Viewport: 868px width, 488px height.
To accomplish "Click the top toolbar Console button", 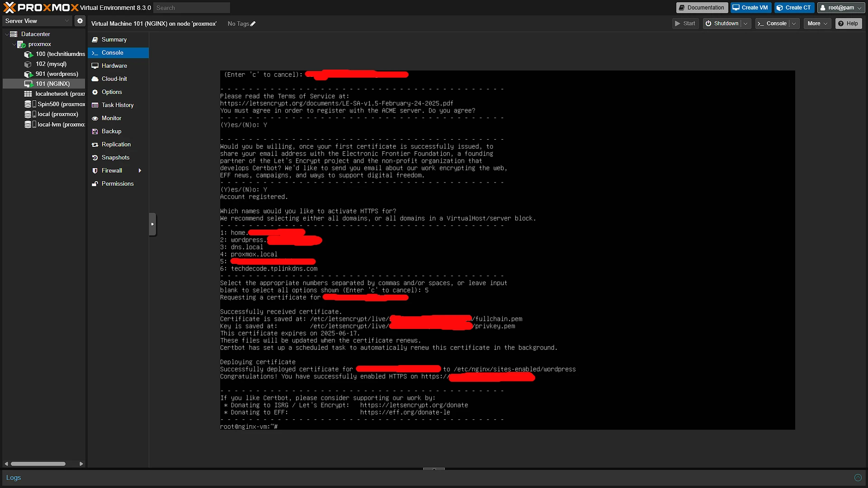I will tap(772, 23).
